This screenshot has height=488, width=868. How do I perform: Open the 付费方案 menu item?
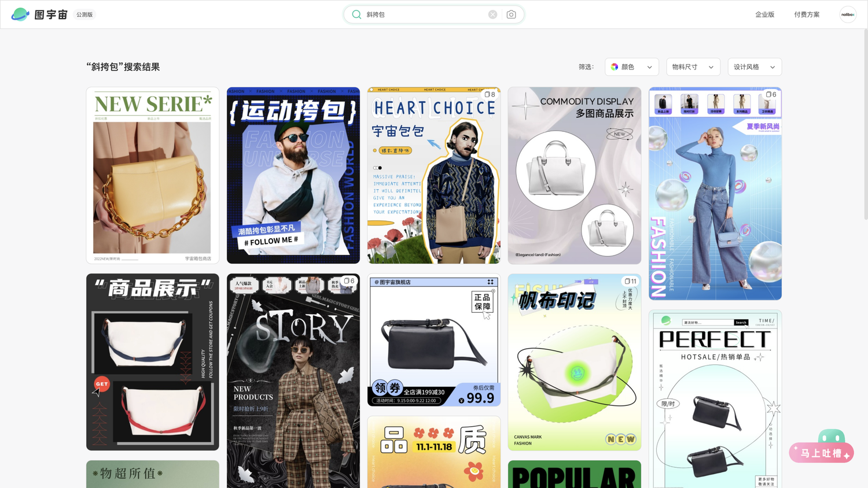click(x=807, y=14)
